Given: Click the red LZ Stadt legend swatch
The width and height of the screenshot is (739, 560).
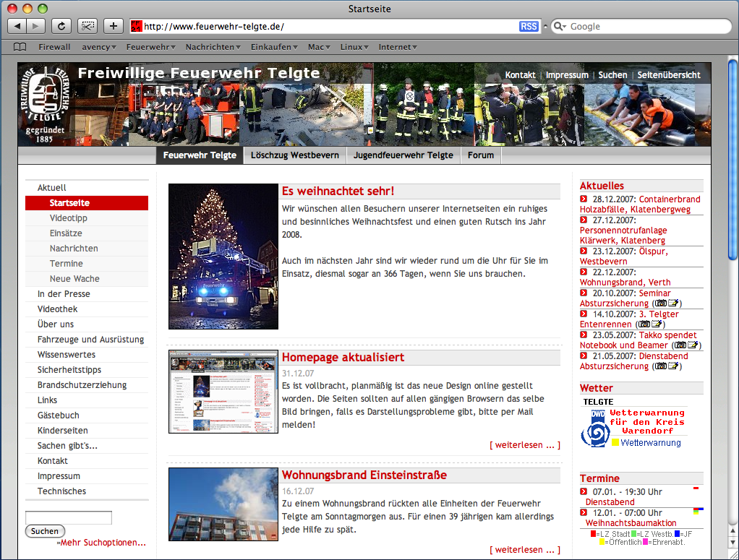Looking at the screenshot, I should [593, 534].
